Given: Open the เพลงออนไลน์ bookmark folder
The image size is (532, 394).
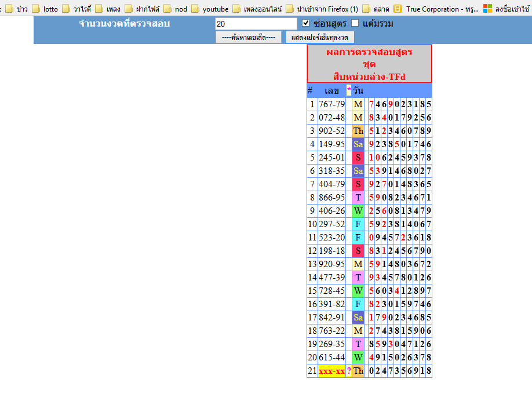Looking at the screenshot, I should coord(257,9).
